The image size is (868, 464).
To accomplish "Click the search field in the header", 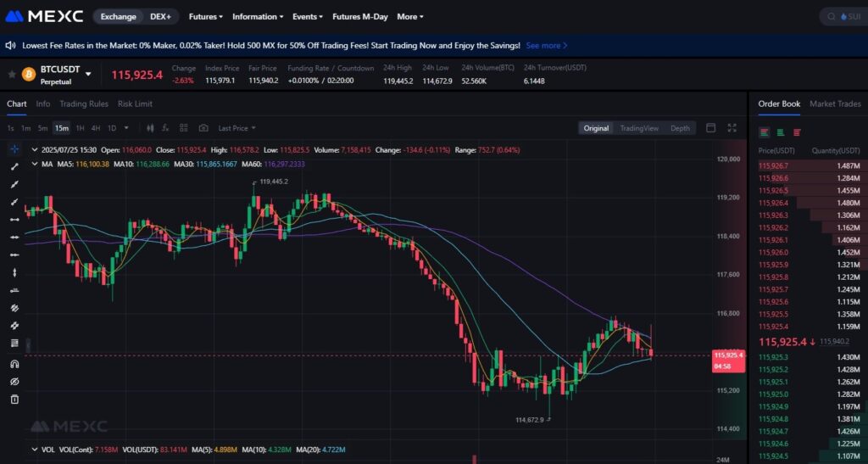I will (x=844, y=17).
